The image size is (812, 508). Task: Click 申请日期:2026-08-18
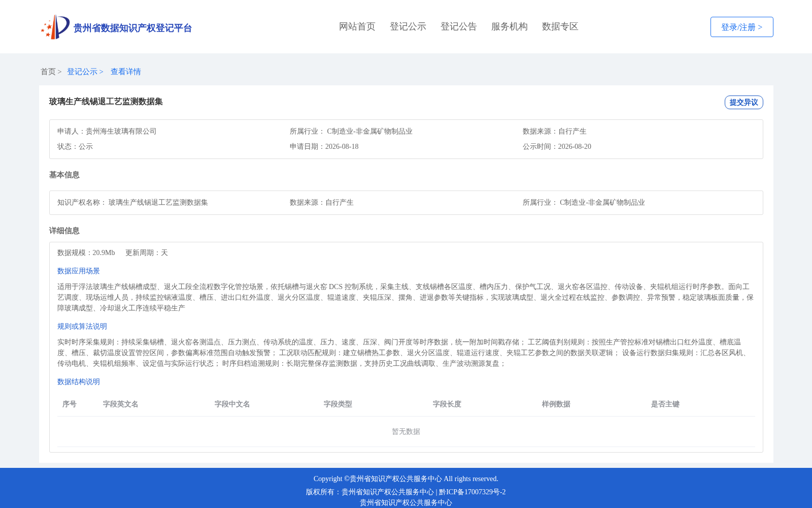[x=324, y=146]
